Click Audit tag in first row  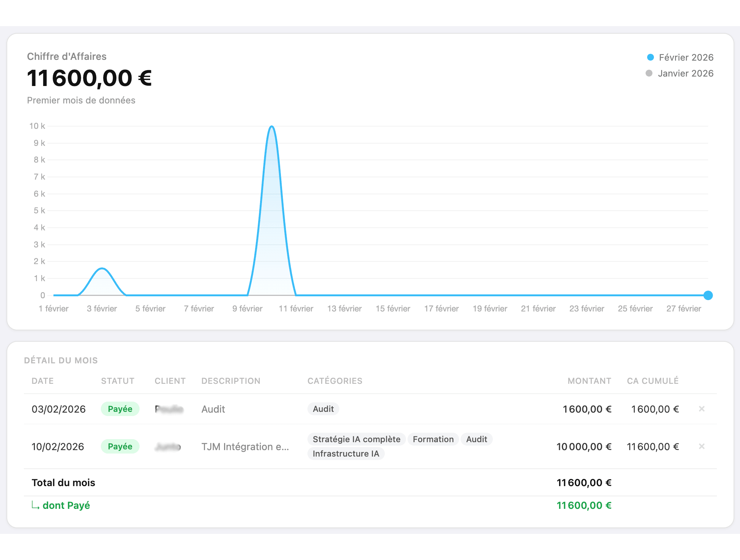click(x=323, y=409)
